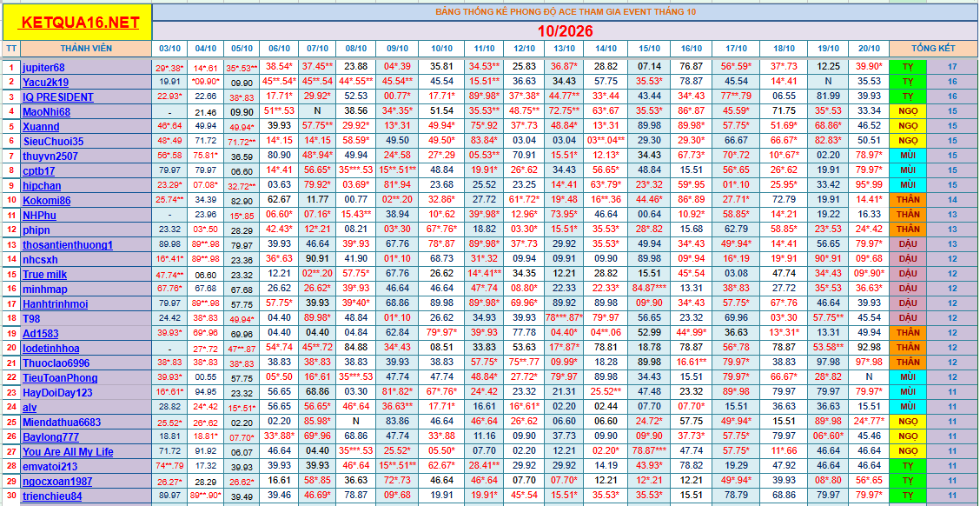
Task: Visit SieuChuoi35 member link
Action: click(53, 142)
